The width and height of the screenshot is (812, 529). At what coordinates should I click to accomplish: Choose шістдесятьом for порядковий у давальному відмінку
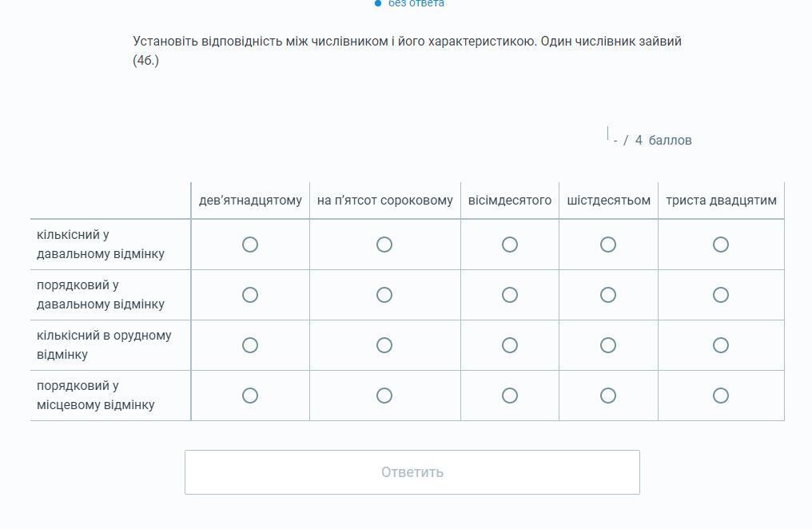[x=608, y=295]
